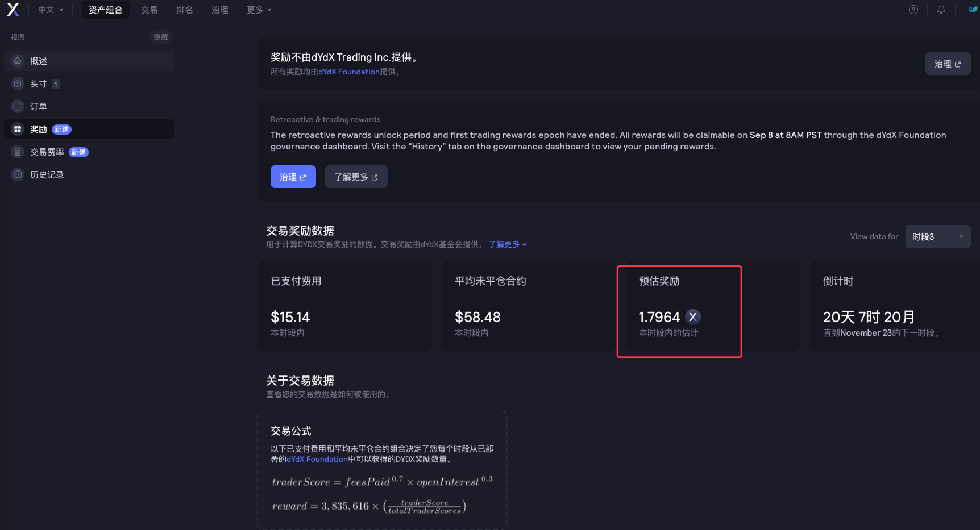Click the 关于交易数据 heading
Image resolution: width=980 pixels, height=530 pixels.
[x=300, y=381]
